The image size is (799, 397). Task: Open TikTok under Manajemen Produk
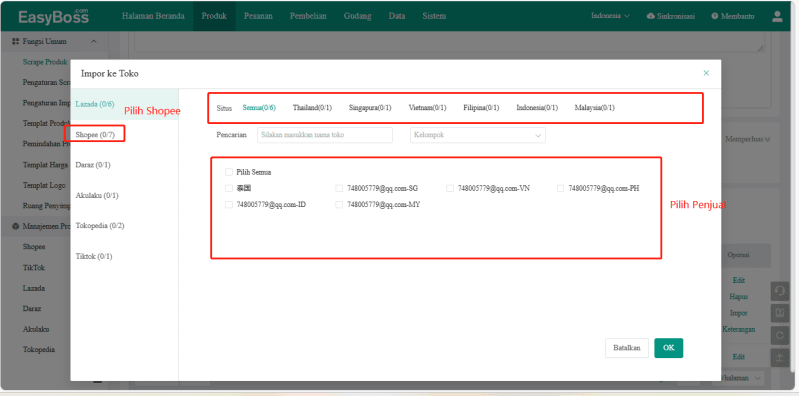pos(34,267)
